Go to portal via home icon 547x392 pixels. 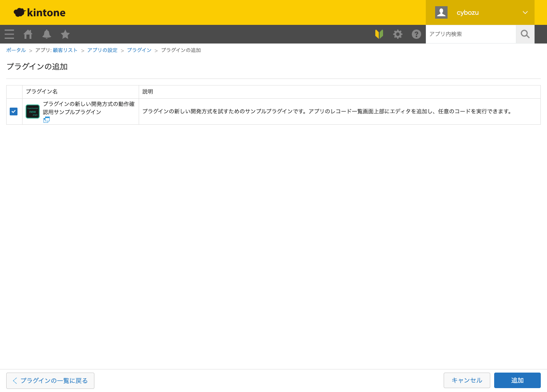tap(28, 34)
